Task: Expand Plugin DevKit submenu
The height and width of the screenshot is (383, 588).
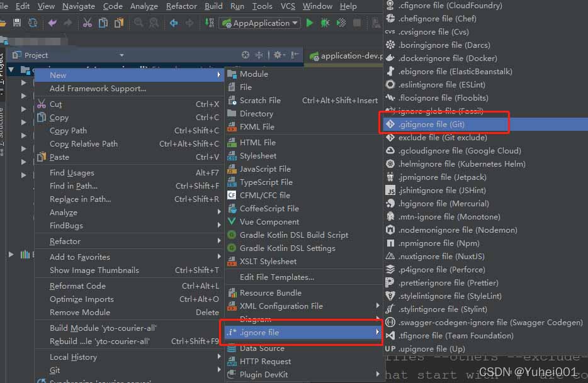Action: (303, 375)
